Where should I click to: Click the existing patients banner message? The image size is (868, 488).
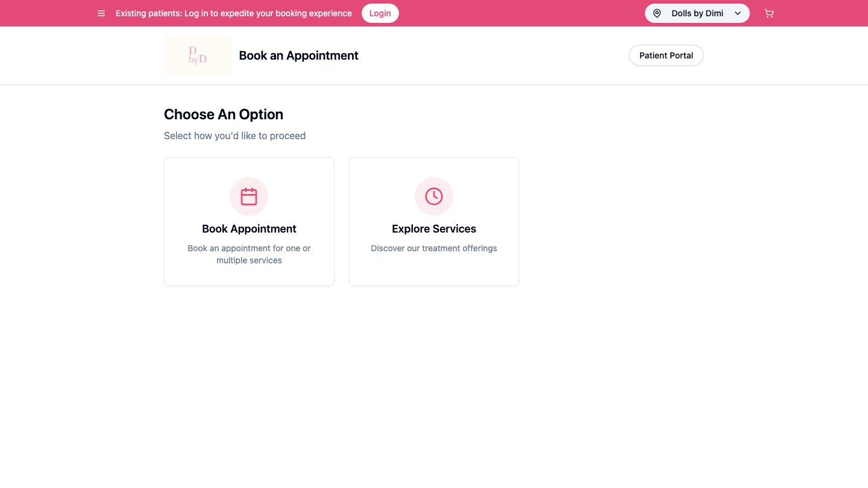[x=234, y=13]
